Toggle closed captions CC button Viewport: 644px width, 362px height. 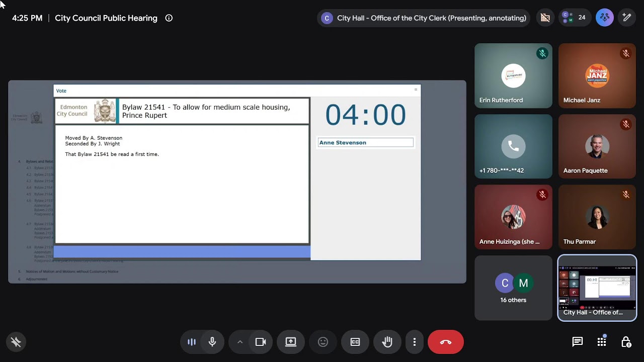tap(355, 342)
